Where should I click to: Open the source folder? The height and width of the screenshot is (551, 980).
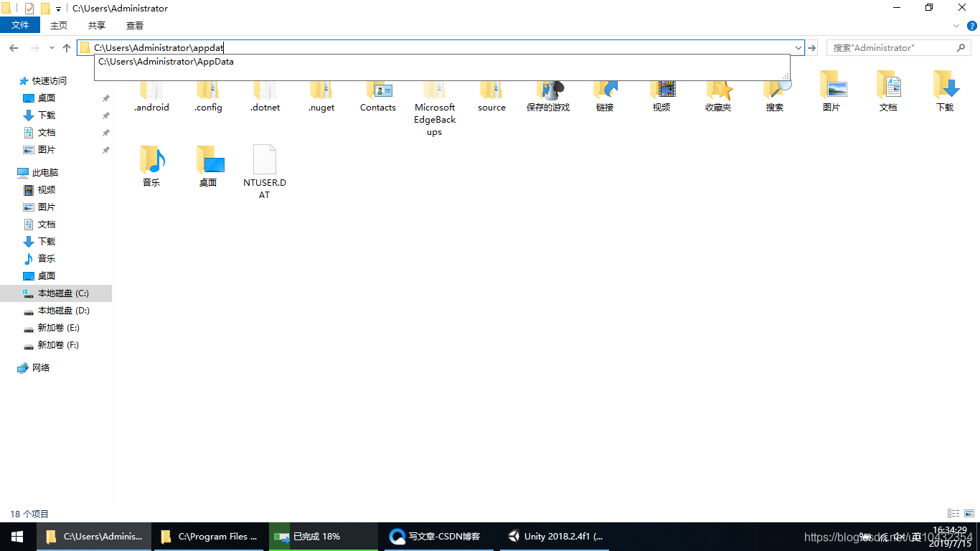[x=491, y=96]
